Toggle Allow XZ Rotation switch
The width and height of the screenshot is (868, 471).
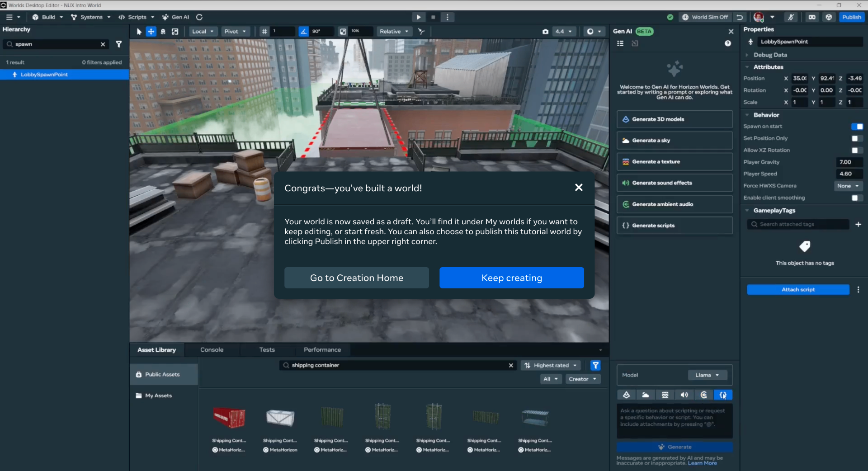(857, 150)
